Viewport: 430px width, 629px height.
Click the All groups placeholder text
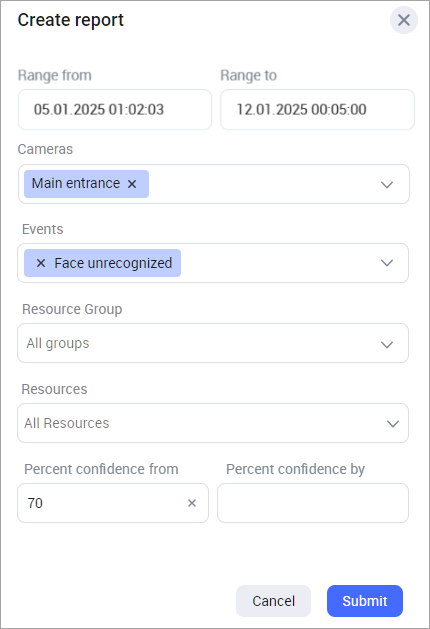pyautogui.click(x=58, y=343)
